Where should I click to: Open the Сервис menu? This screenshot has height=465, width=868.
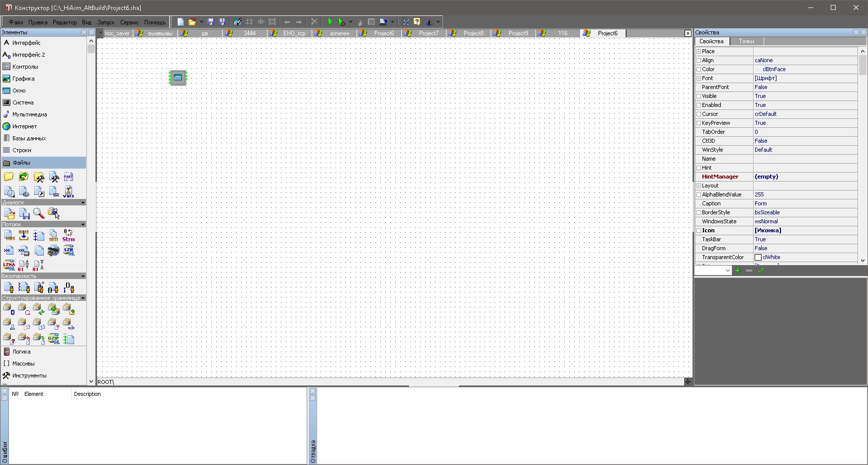point(129,22)
